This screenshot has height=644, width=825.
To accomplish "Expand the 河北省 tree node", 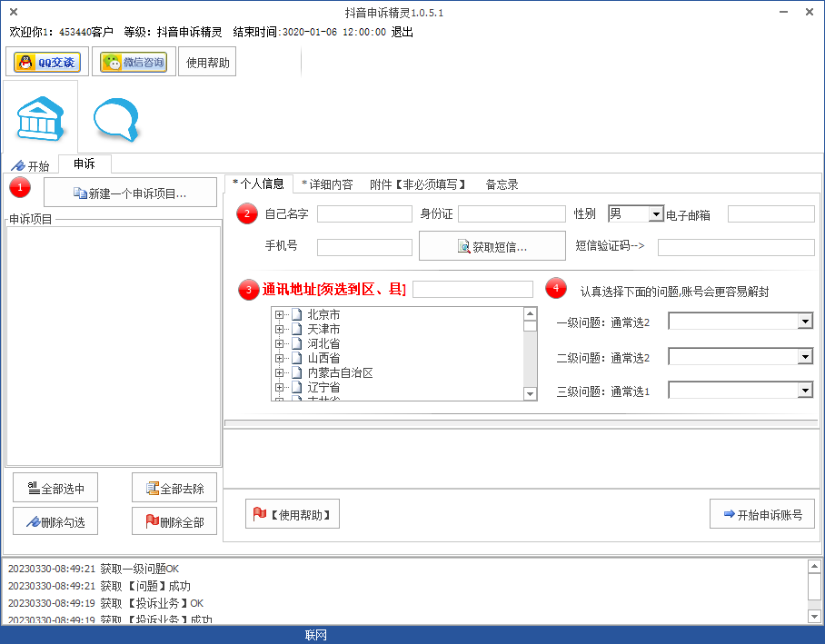I will point(279,343).
